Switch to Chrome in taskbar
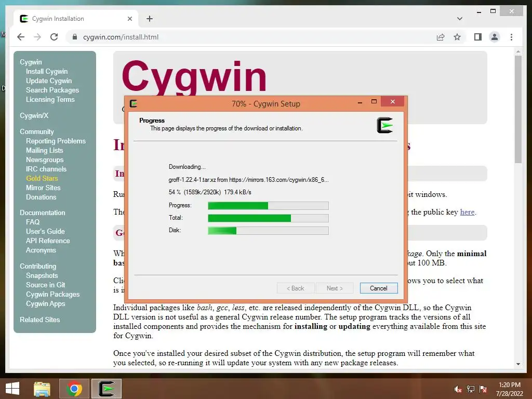 click(74, 389)
